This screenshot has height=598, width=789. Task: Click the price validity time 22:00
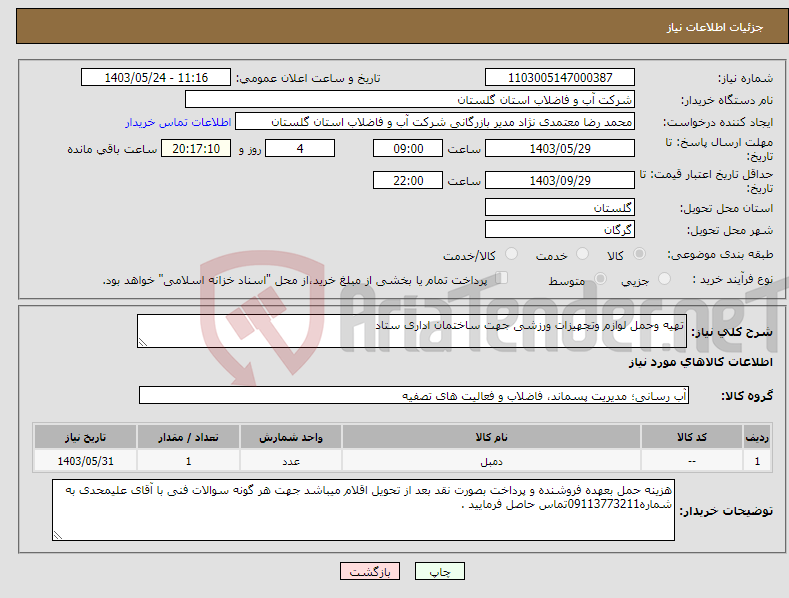408,180
